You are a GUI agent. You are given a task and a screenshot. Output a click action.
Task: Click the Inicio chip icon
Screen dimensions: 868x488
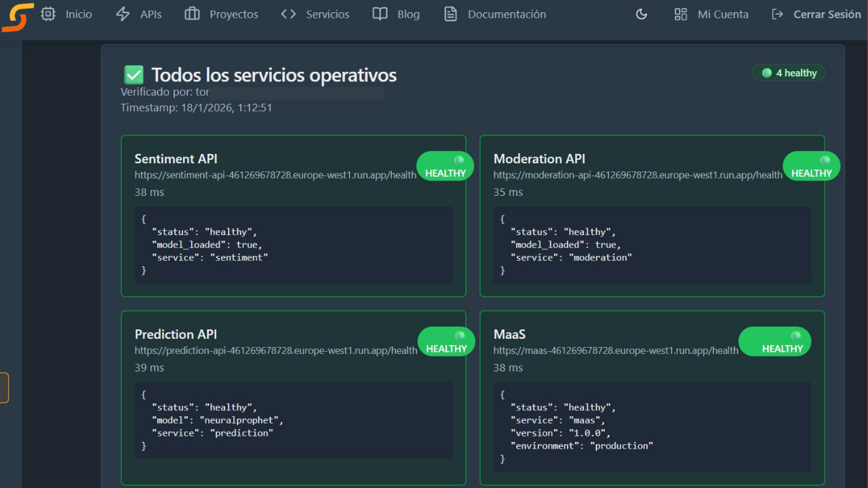point(48,14)
